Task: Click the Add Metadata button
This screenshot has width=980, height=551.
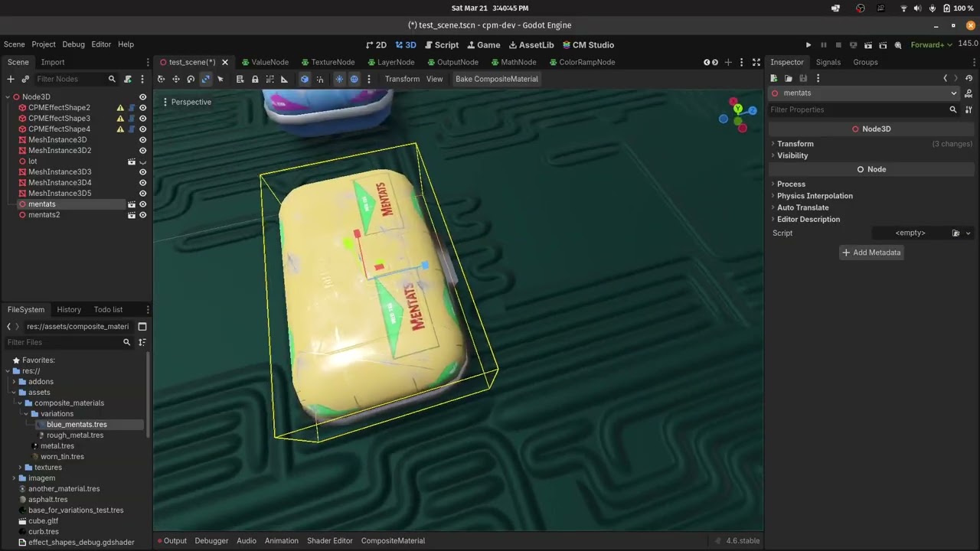Action: [x=871, y=253]
